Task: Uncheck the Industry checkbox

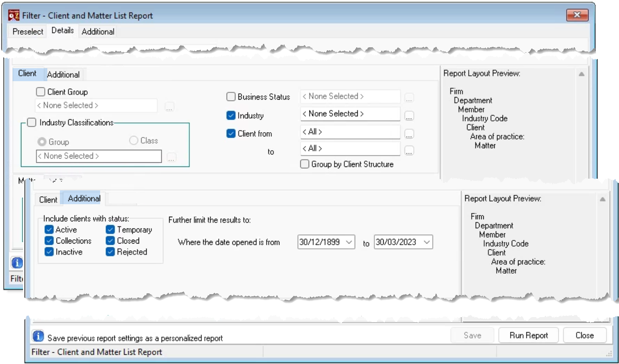Action: coord(231,115)
